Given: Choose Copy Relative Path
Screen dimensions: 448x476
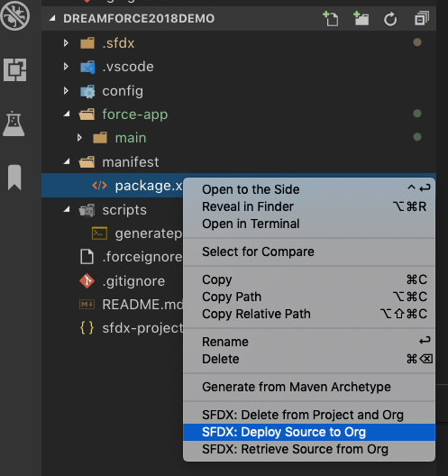Looking at the screenshot, I should 309,314.
